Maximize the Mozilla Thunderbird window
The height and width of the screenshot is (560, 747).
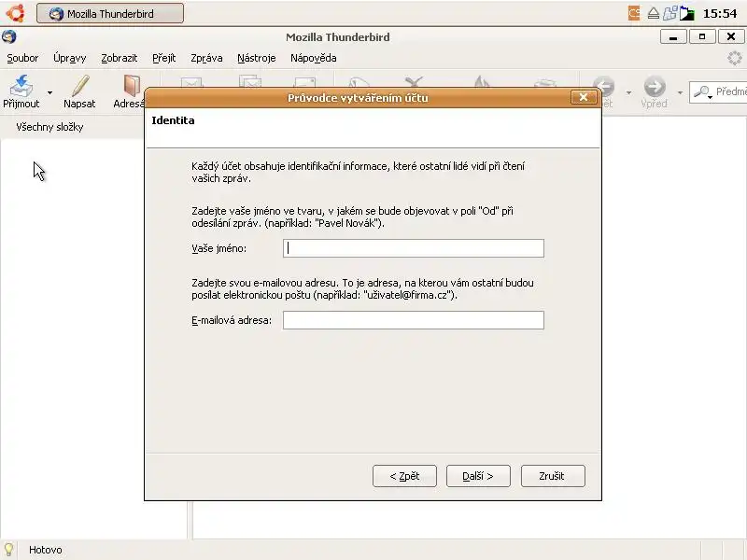coord(702,36)
